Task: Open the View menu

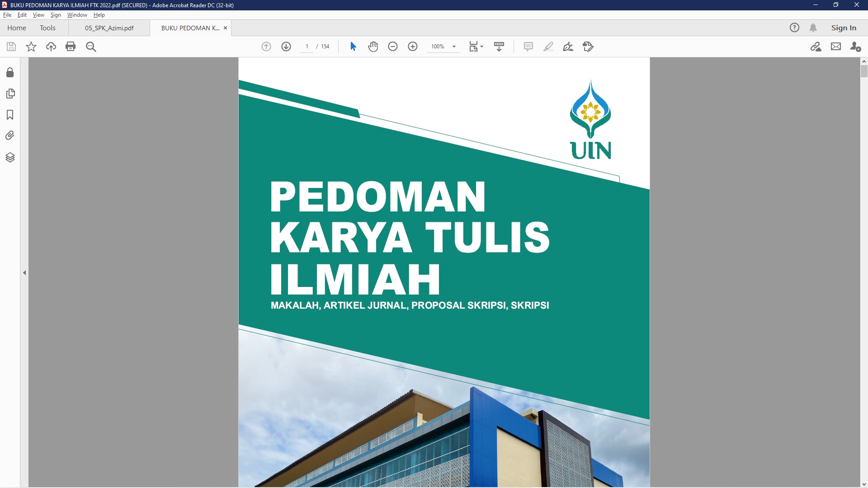Action: 38,15
